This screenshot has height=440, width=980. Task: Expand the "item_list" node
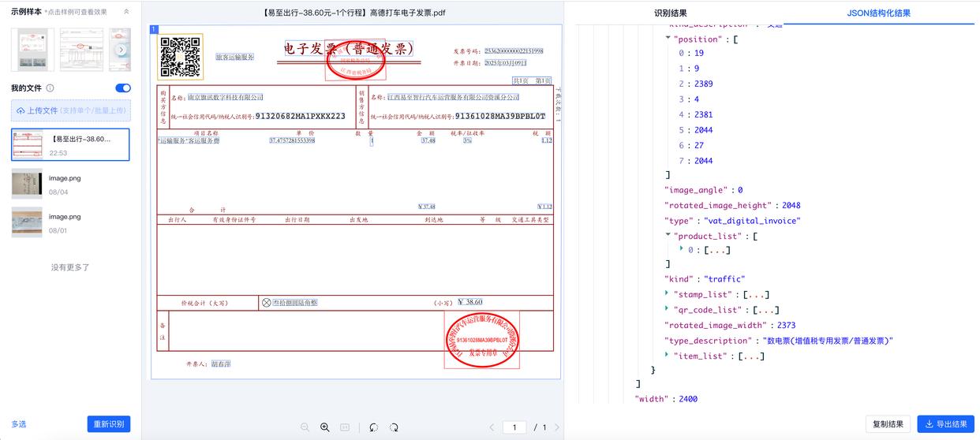(668, 356)
